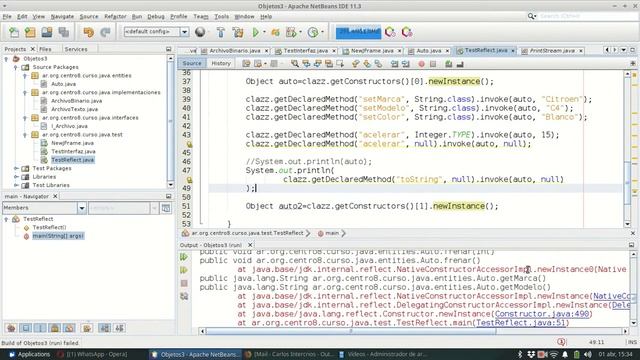Click the Undo arrow icon
640x360 pixels.
[89, 32]
